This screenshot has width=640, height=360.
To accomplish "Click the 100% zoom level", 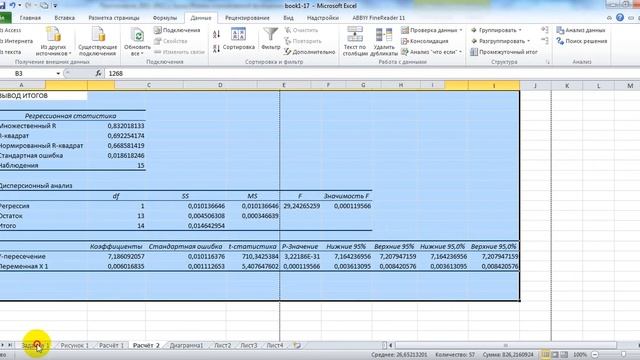I will pyautogui.click(x=580, y=355).
